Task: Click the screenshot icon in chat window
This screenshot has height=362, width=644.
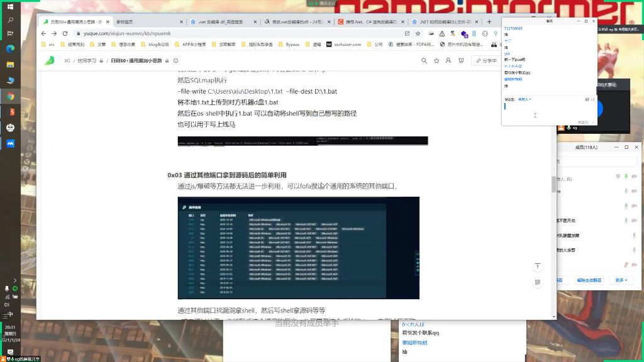Action: (587, 99)
